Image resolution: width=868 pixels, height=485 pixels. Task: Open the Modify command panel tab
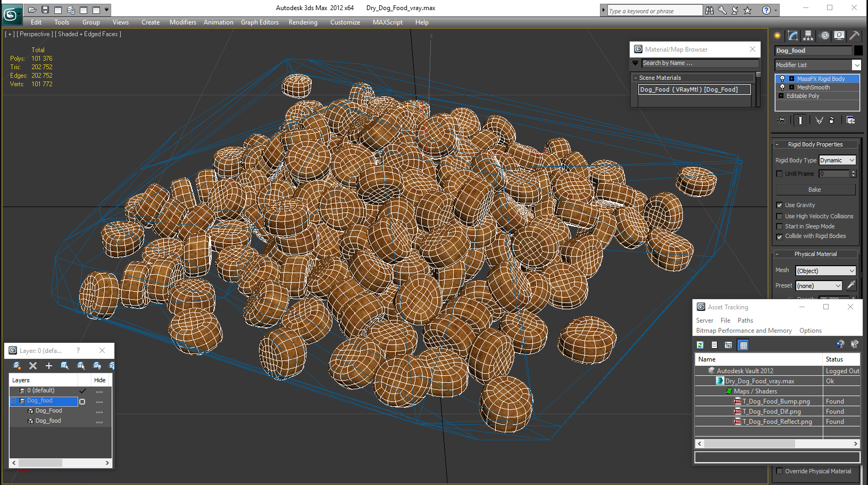pos(793,36)
